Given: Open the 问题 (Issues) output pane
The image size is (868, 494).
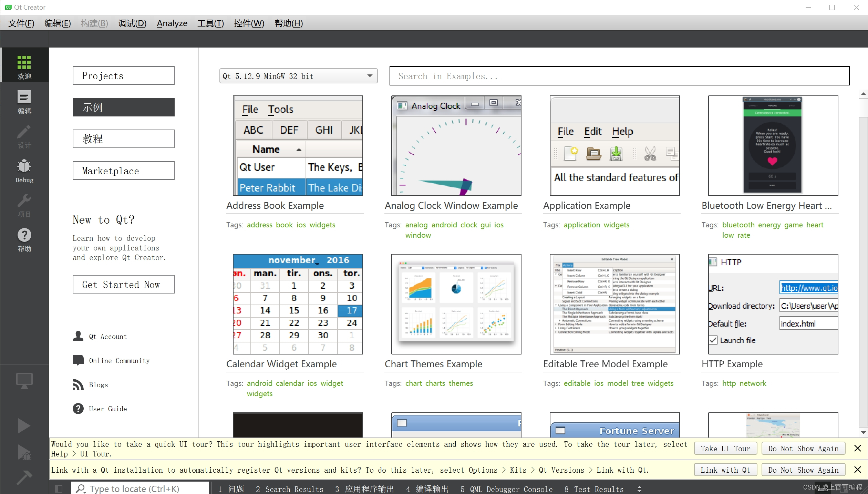Looking at the screenshot, I should tap(231, 489).
